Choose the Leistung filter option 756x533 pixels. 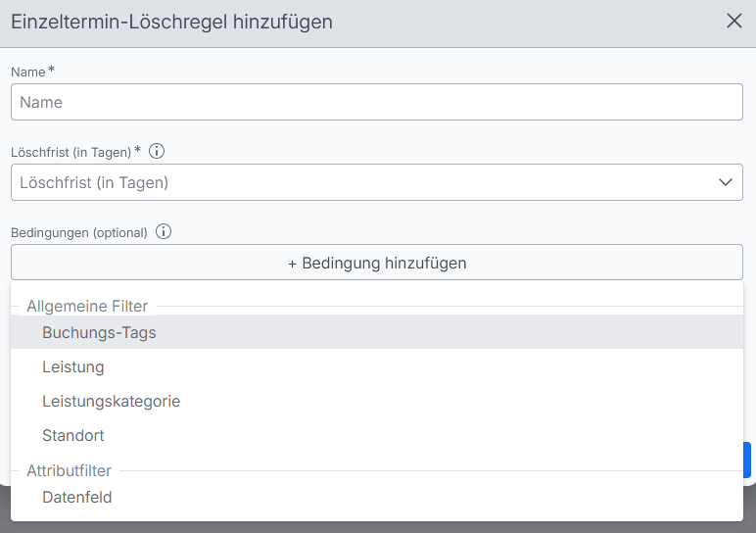coord(73,367)
